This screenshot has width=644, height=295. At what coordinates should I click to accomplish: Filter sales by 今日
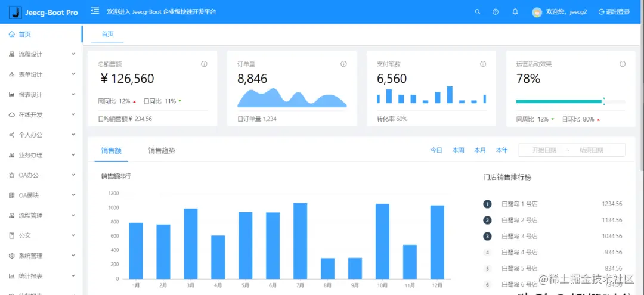pyautogui.click(x=436, y=150)
